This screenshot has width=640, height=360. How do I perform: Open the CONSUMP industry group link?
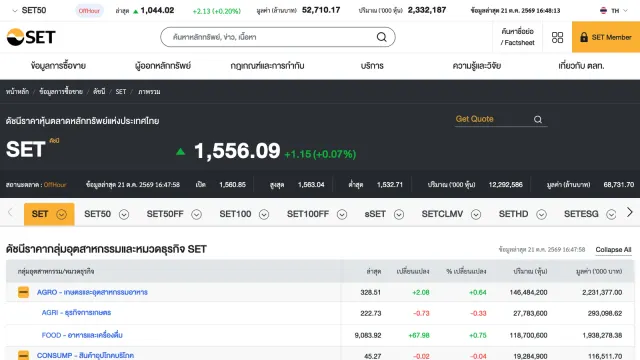coord(85,356)
